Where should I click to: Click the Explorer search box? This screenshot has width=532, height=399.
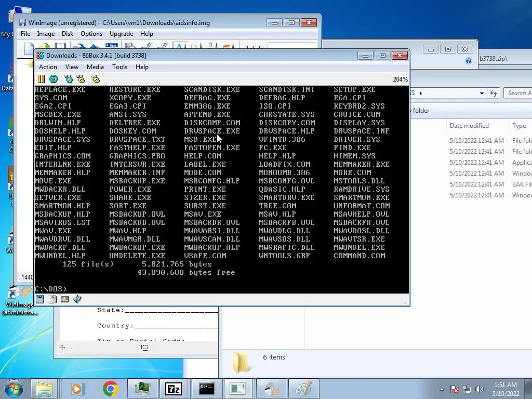518,93
